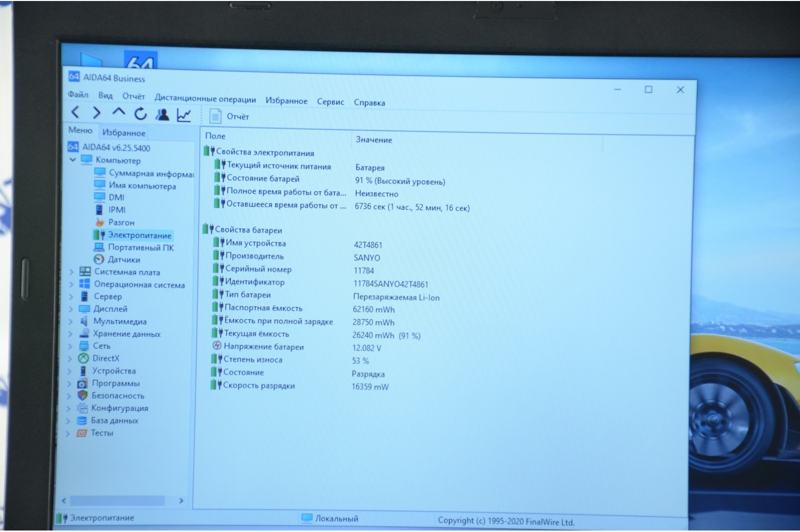Open the Избранное menu in the menu bar
The image size is (800, 532).
(286, 101)
